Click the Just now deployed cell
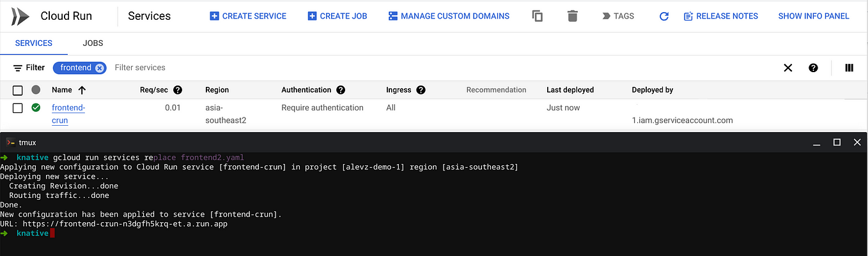This screenshot has height=256, width=868. pos(563,108)
